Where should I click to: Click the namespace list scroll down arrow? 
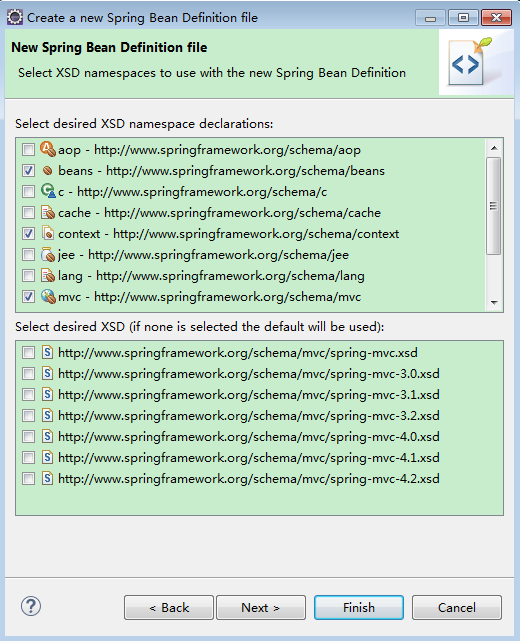(494, 303)
